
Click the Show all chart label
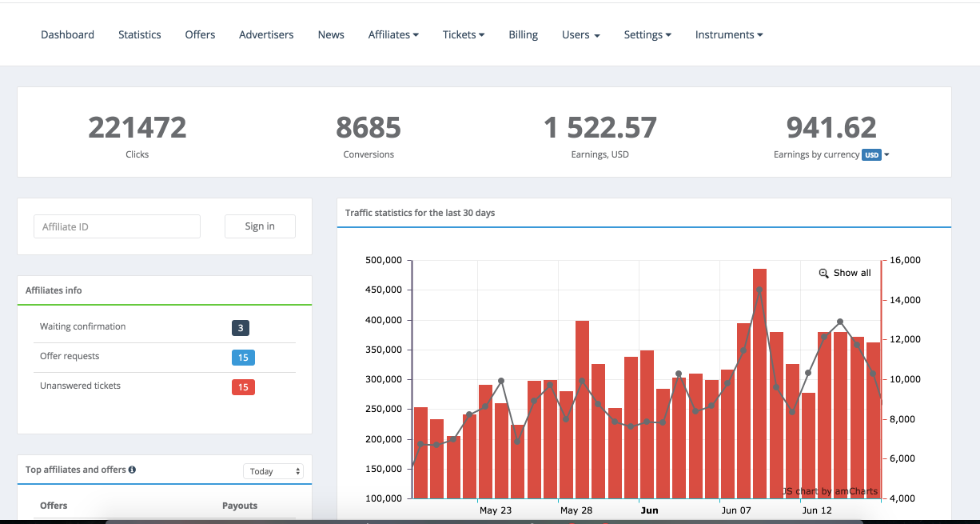852,273
